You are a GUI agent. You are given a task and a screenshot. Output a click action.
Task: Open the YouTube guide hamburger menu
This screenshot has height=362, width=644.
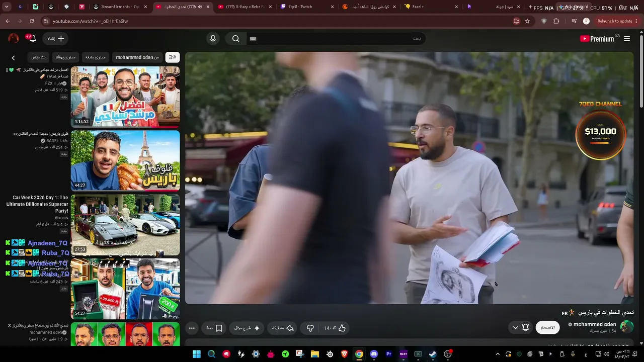[627, 39]
